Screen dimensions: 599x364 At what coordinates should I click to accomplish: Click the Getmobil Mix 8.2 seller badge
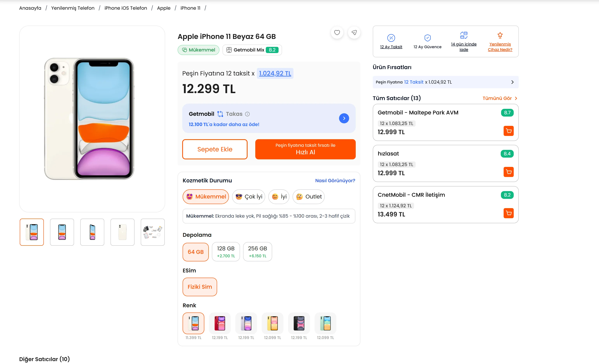point(252,50)
